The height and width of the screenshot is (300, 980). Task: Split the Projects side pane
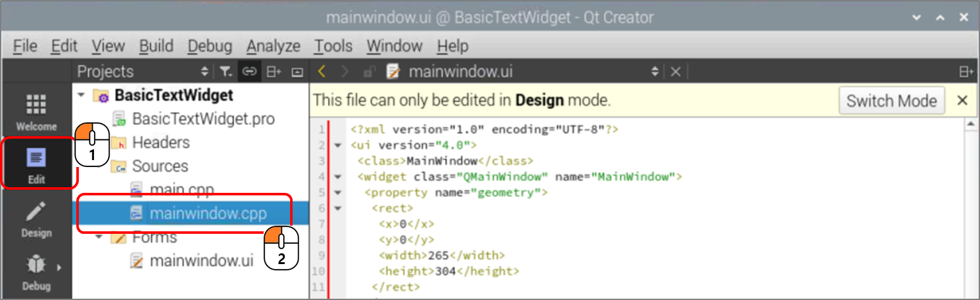[273, 72]
